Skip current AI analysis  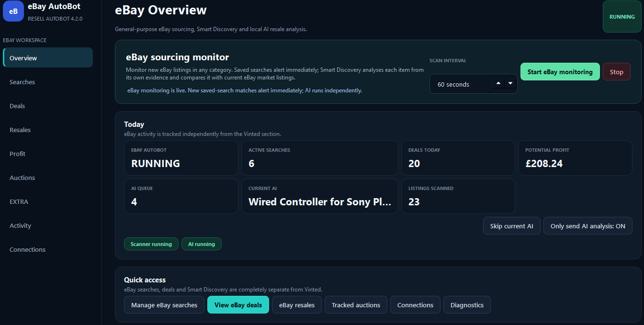tap(511, 226)
